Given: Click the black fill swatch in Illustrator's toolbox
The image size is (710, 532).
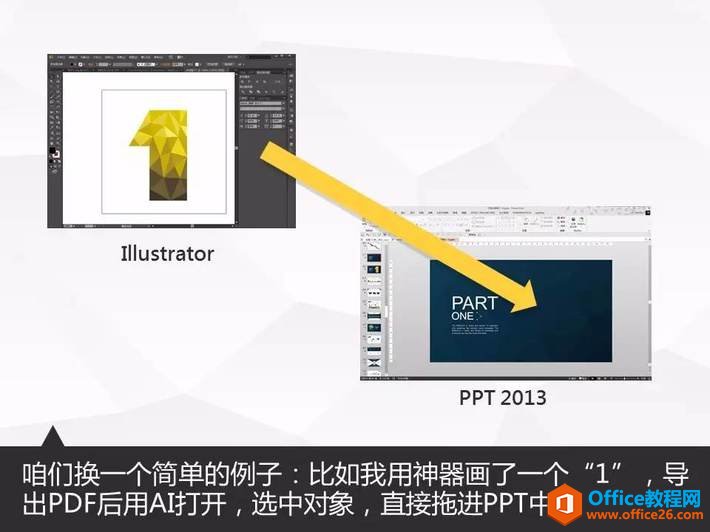Looking at the screenshot, I should [x=52, y=150].
